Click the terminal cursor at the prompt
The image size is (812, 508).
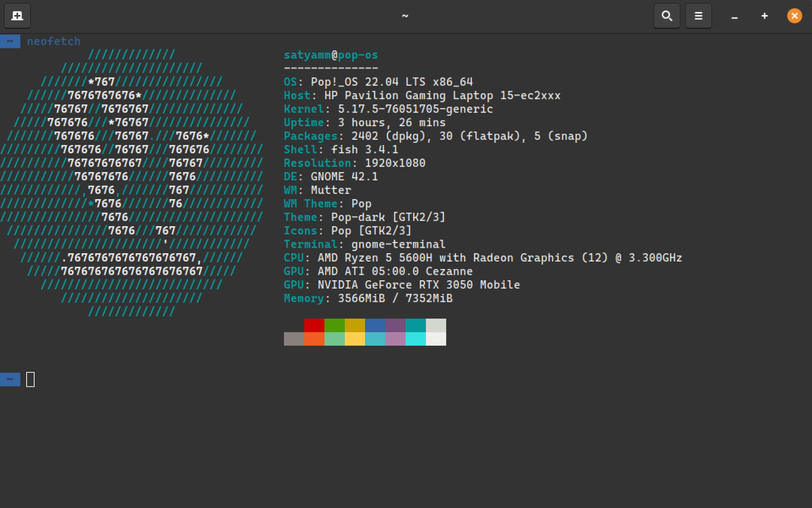point(31,379)
